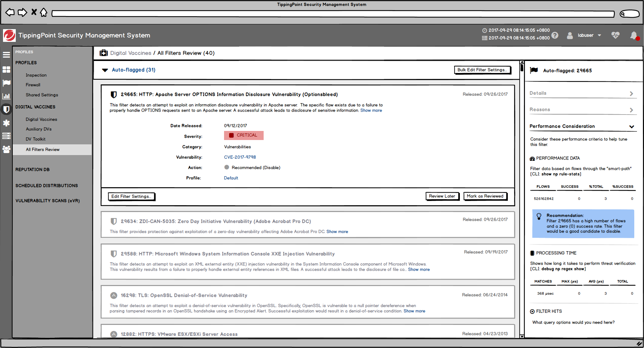The height and width of the screenshot is (348, 644).
Task: Click Mark as Reviewed button
Action: (485, 196)
